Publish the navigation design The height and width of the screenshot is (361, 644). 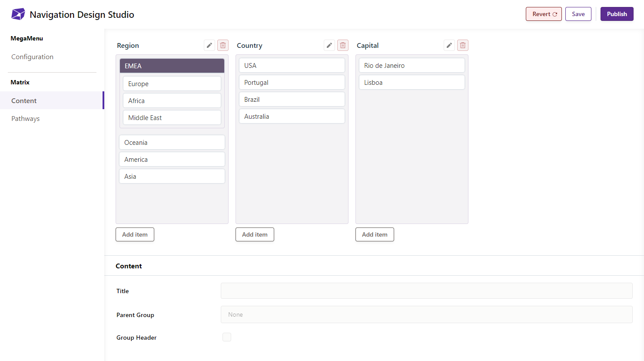click(617, 14)
